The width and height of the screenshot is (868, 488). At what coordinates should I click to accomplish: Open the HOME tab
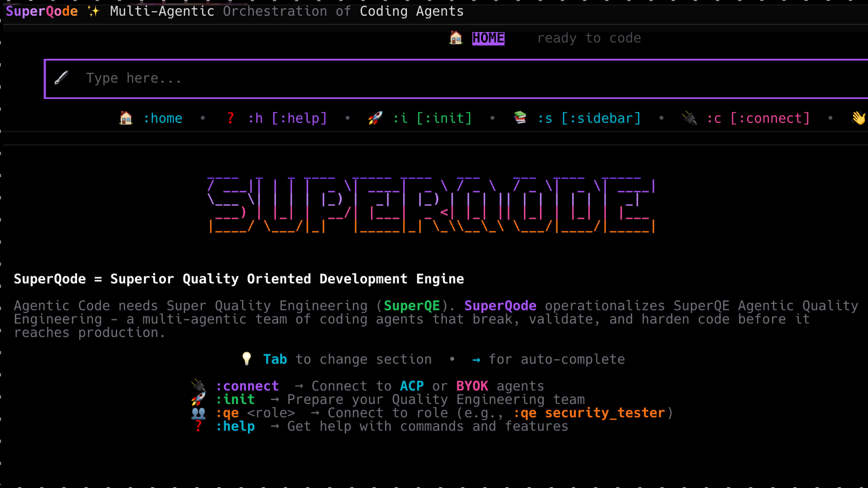(x=488, y=38)
